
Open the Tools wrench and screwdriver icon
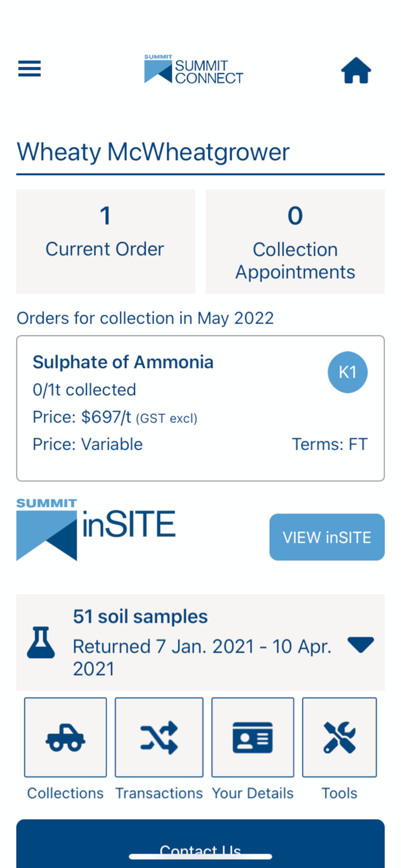click(x=339, y=737)
